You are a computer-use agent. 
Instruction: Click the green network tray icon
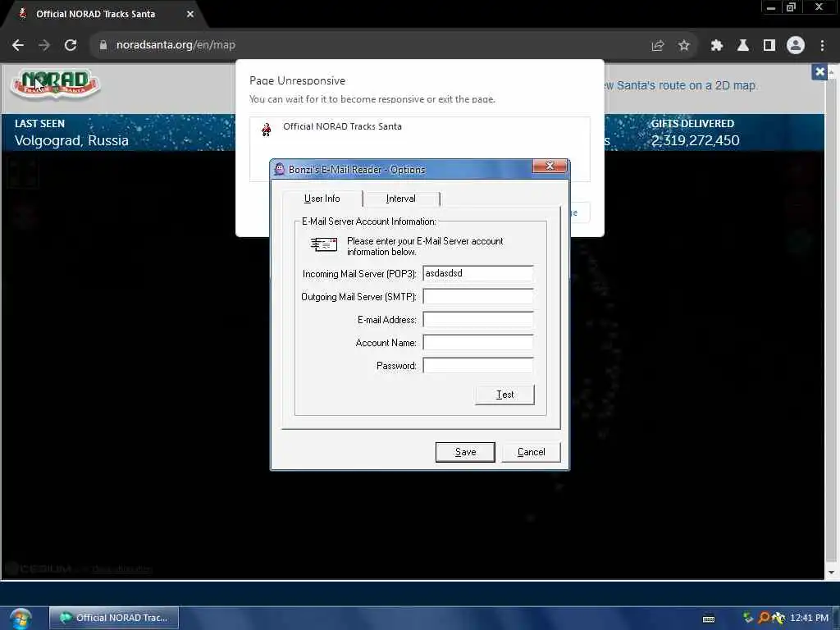(748, 618)
